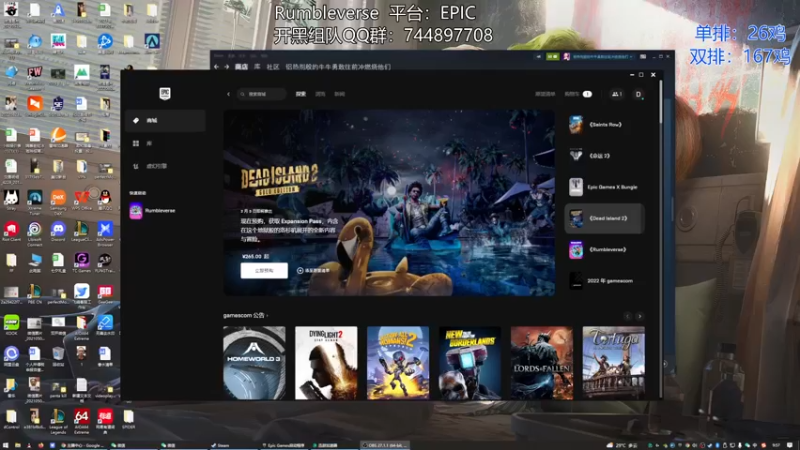
Task: Select the Destiny 2 entry in featured list
Action: point(605,156)
